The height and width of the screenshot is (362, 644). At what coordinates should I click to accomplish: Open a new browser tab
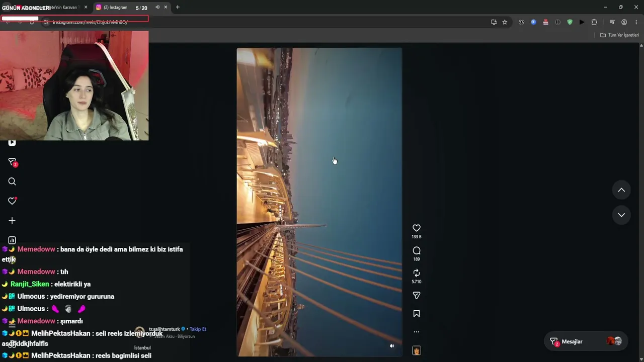coord(178,7)
